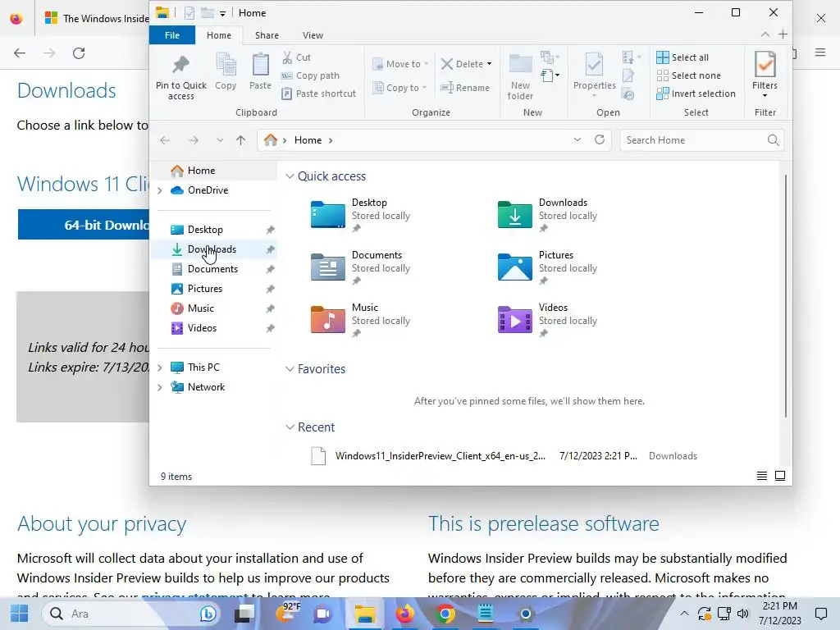
Task: Switch to the Share ribbon tab
Action: pyautogui.click(x=267, y=35)
